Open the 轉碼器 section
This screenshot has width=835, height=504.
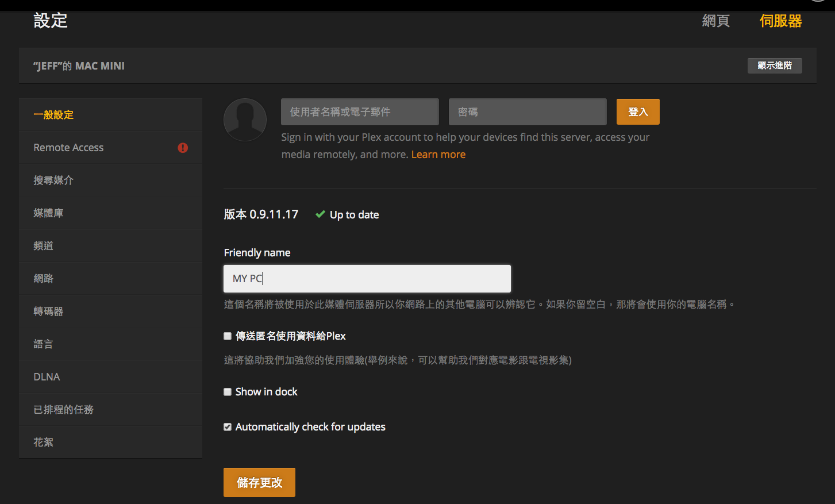[110, 311]
